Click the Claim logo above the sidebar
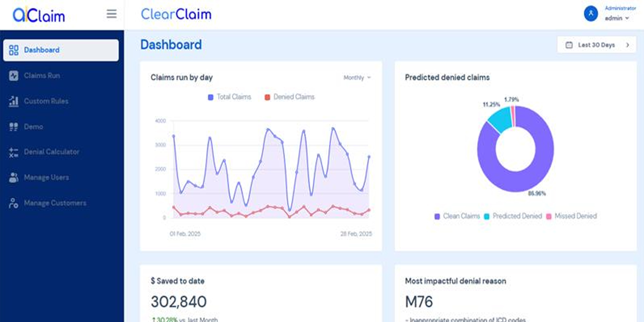The image size is (644, 322). click(x=39, y=15)
